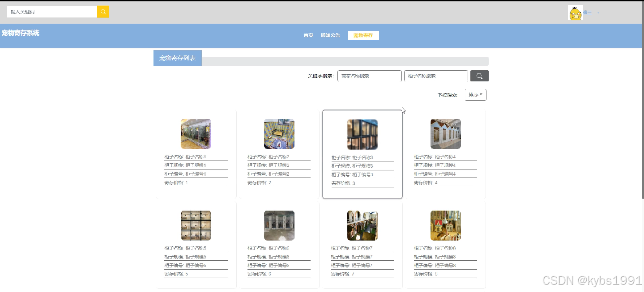Focus the 商家名称搜索 search field
The width and height of the screenshot is (644, 292).
pos(370,76)
